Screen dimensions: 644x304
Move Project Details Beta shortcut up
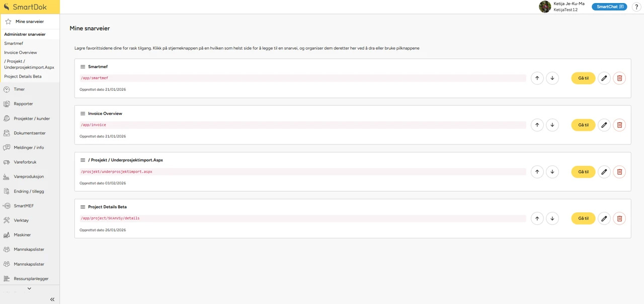[x=537, y=218]
